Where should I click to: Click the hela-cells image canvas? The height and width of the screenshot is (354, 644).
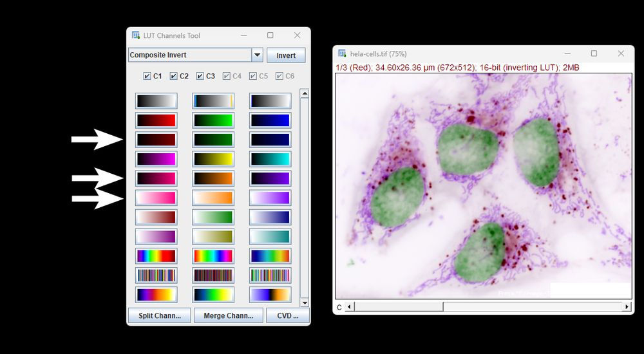484,186
